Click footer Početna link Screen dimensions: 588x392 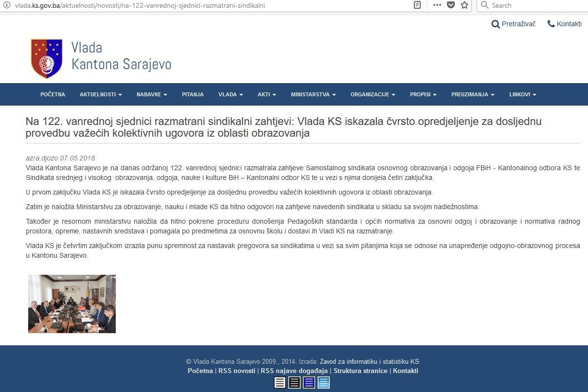point(200,371)
